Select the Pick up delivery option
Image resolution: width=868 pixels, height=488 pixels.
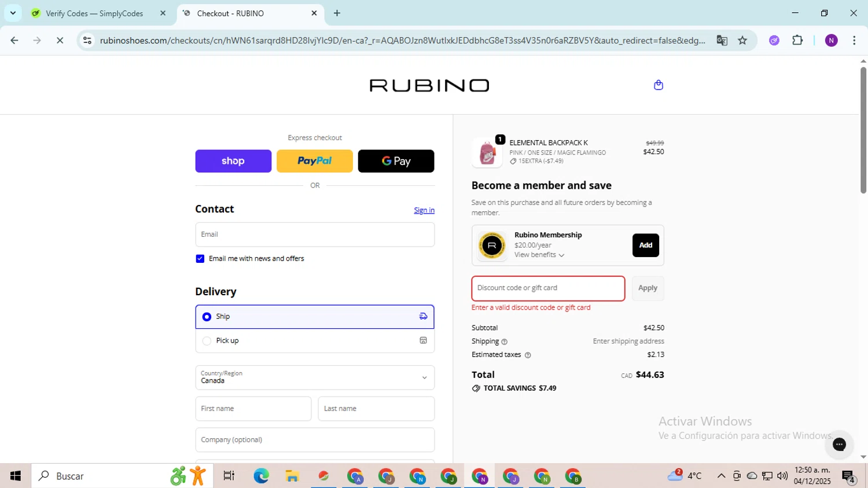[x=315, y=341]
